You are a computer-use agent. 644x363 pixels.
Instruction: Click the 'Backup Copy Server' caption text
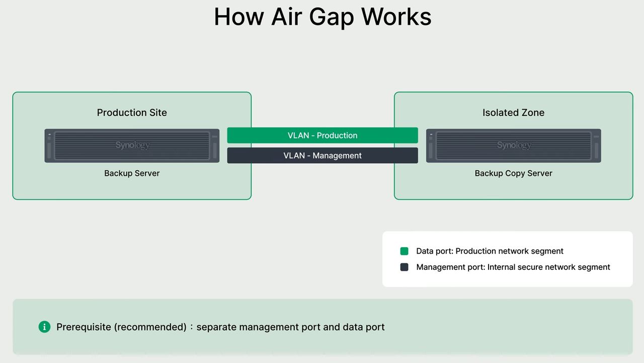pyautogui.click(x=513, y=173)
